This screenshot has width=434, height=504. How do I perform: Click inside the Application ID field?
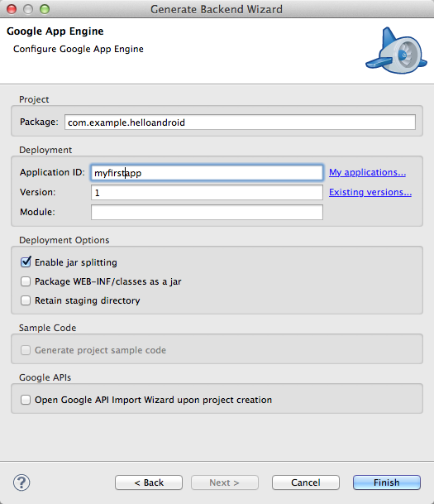click(207, 173)
